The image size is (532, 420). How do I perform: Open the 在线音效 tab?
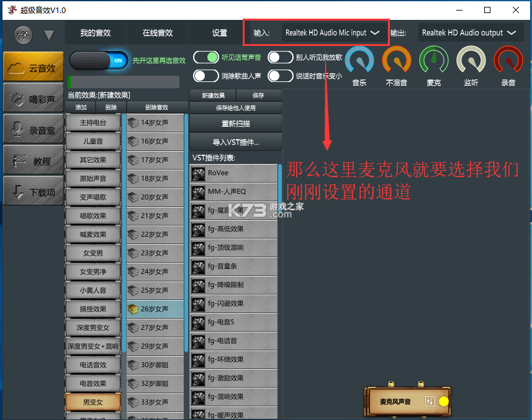158,33
